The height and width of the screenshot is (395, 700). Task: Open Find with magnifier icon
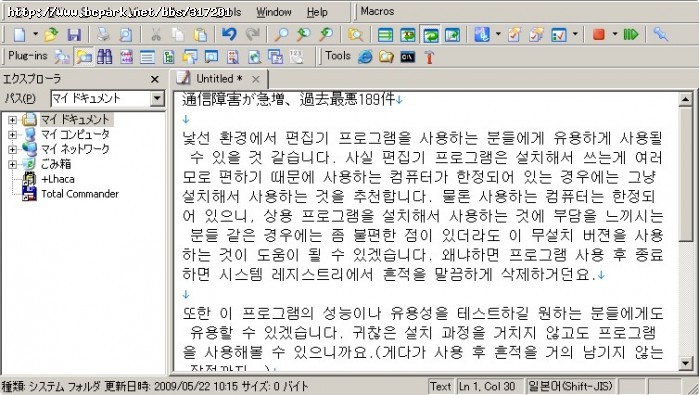[281, 35]
